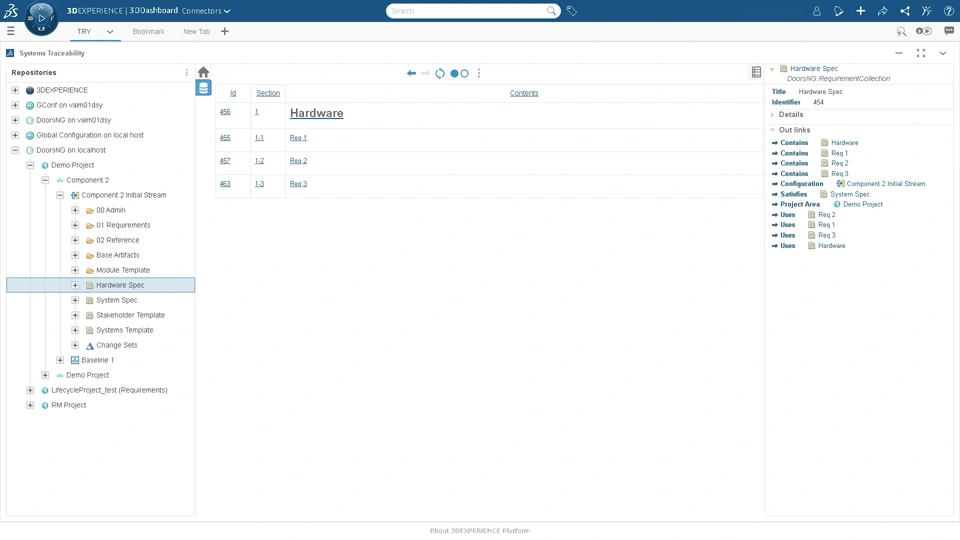
Task: Select Module Template tree item
Action: pyautogui.click(x=122, y=270)
